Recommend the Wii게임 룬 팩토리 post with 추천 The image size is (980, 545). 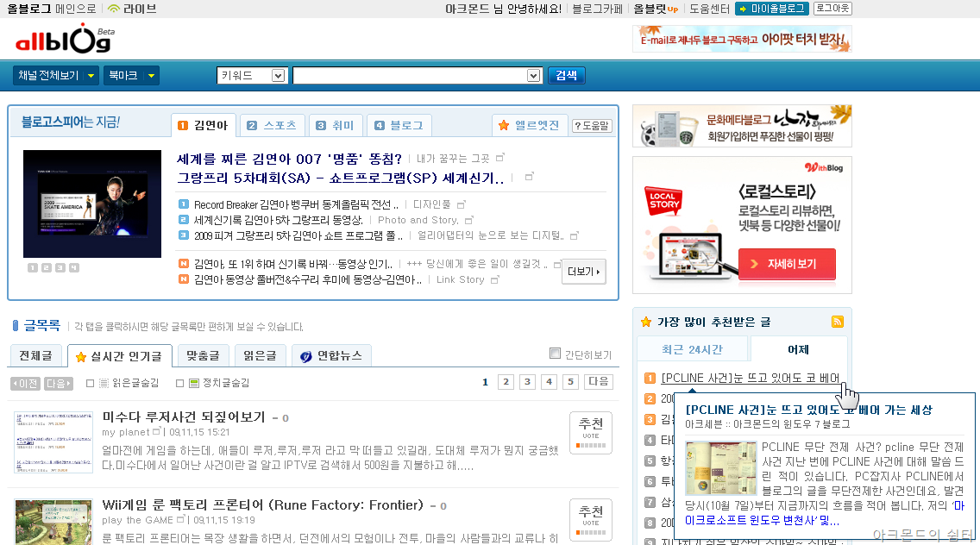[591, 520]
